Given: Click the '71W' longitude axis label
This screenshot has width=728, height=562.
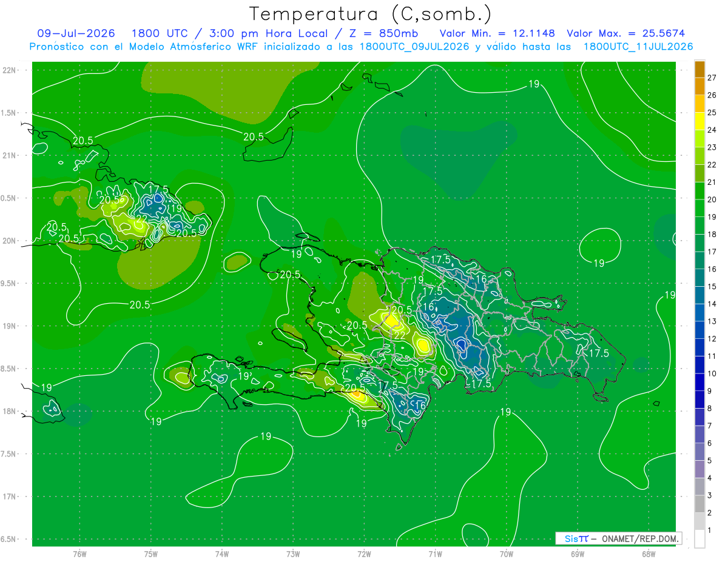Looking at the screenshot, I should tap(435, 554).
